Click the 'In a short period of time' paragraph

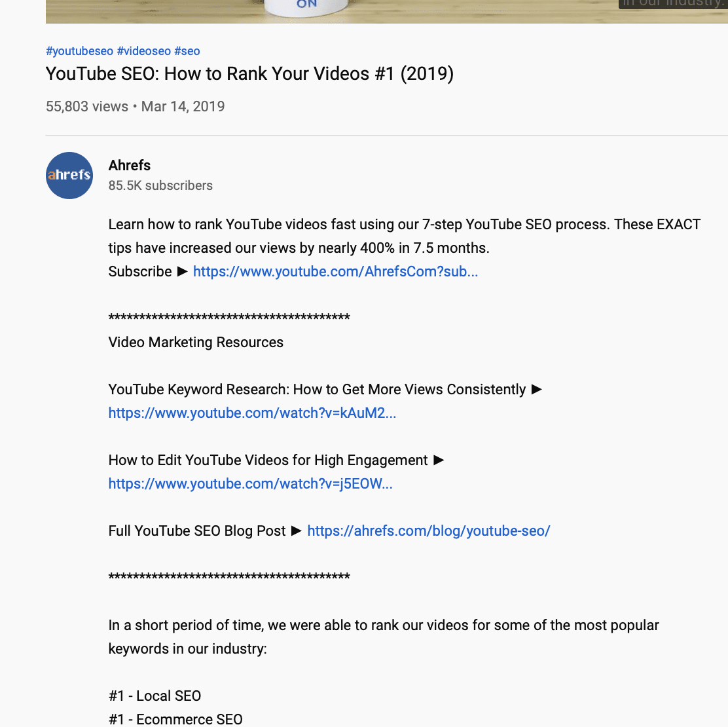tap(384, 637)
